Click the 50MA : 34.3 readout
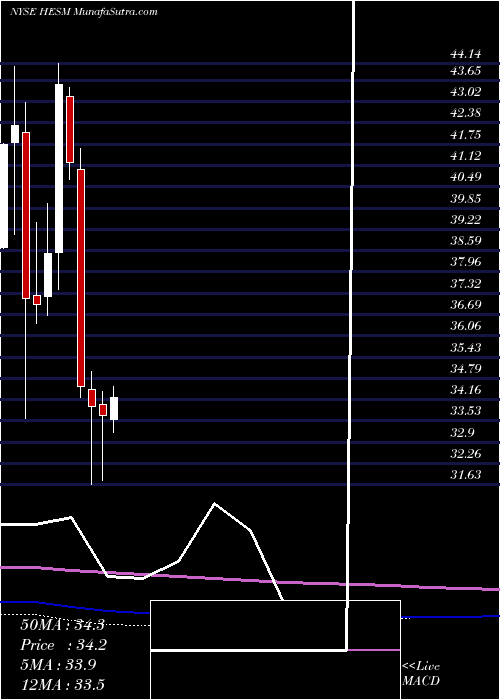500x700 pixels. click(62, 625)
